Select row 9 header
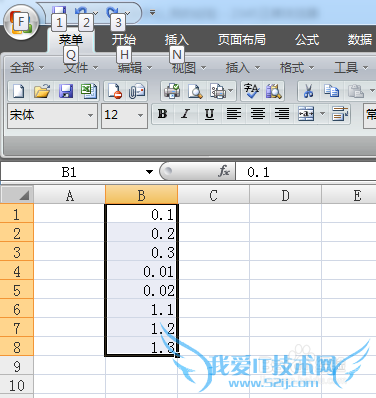The height and width of the screenshot is (398, 376). pyautogui.click(x=17, y=366)
